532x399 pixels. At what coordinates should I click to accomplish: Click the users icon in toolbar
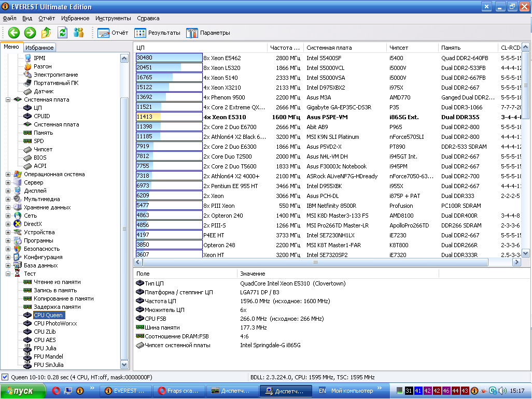pos(78,33)
